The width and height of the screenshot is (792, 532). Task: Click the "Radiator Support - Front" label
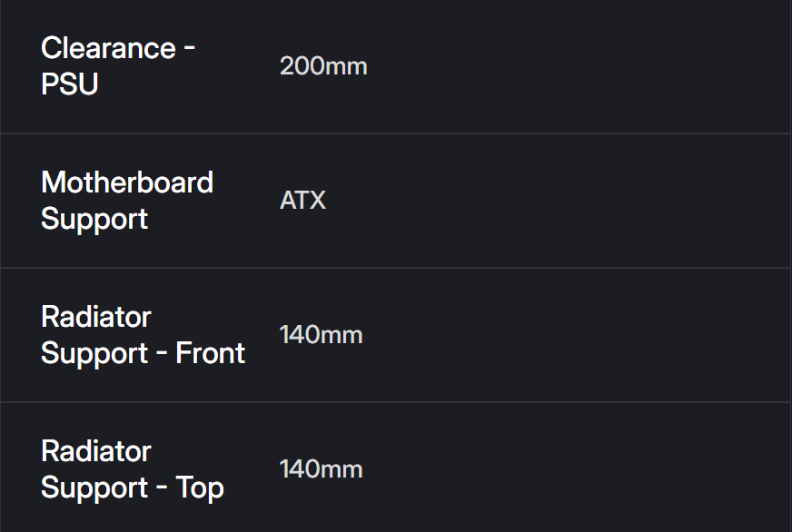coord(143,335)
